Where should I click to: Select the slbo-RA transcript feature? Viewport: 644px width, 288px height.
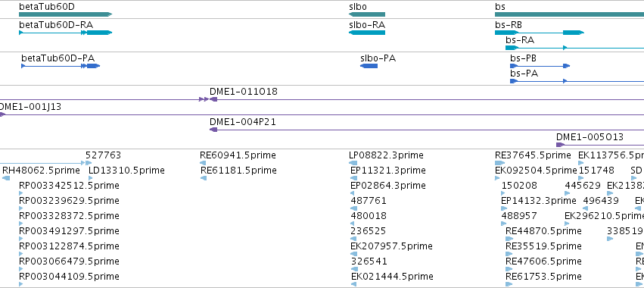[367, 33]
